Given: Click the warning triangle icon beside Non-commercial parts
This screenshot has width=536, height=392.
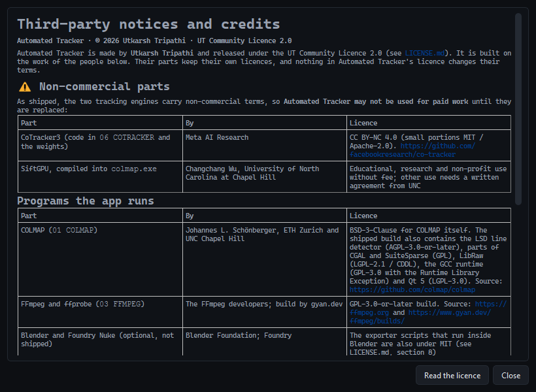Looking at the screenshot, I should point(25,87).
